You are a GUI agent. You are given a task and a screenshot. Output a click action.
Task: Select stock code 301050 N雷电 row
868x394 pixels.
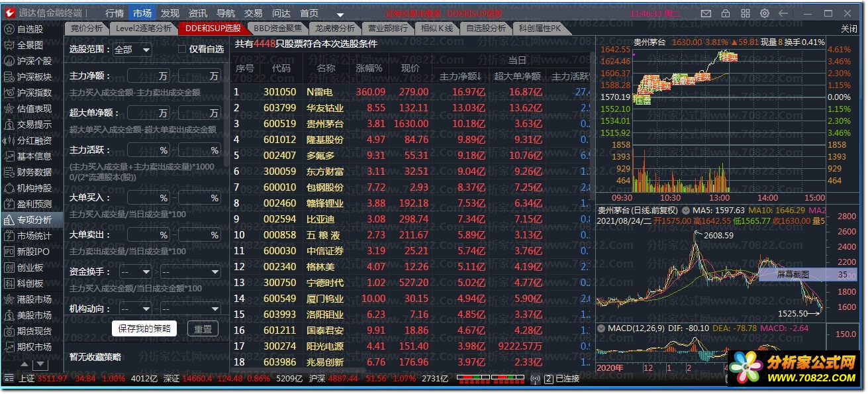(x=411, y=92)
